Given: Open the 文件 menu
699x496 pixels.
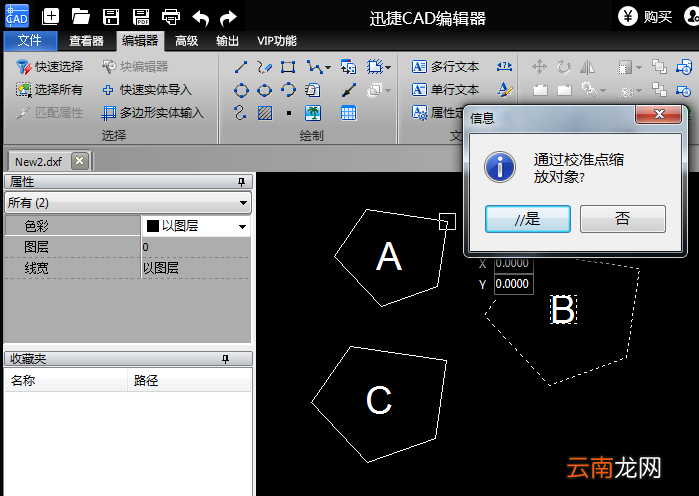Looking at the screenshot, I should 30,41.
